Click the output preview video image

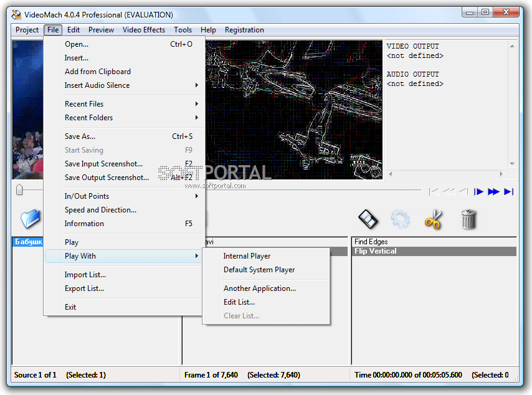pos(294,110)
